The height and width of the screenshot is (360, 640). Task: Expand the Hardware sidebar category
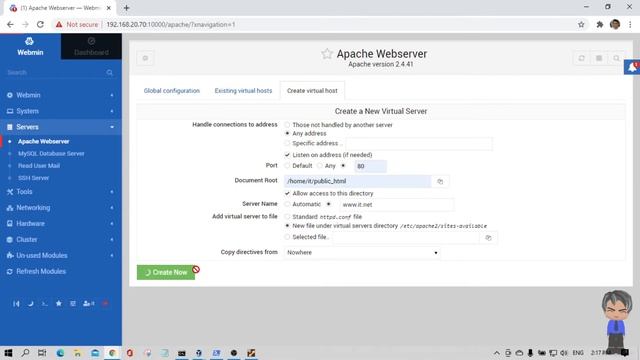(61, 223)
